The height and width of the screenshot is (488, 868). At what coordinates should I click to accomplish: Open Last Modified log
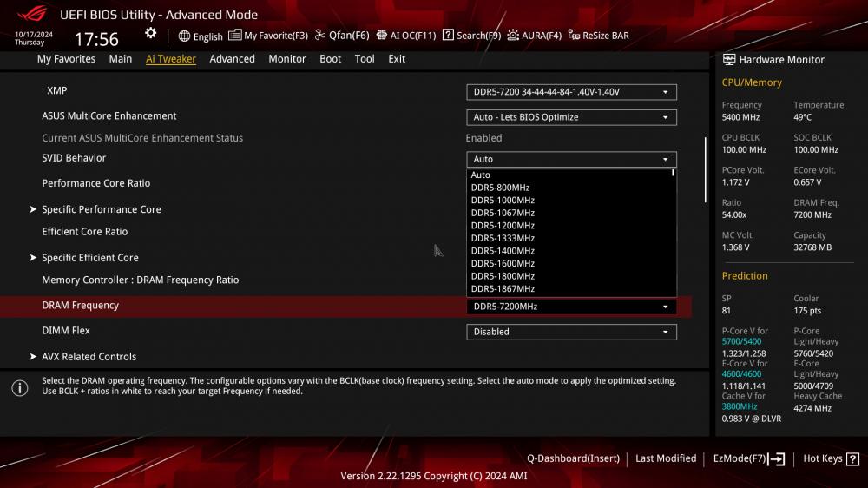(x=666, y=458)
